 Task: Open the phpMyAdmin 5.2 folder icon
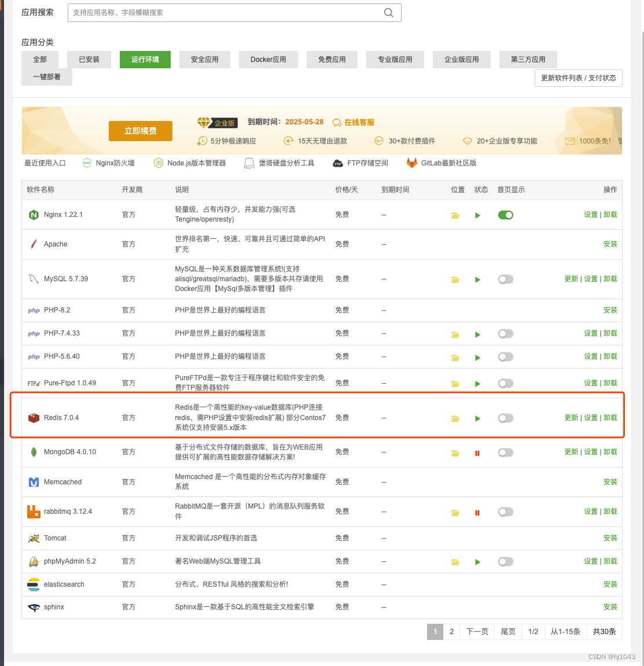[x=455, y=562]
